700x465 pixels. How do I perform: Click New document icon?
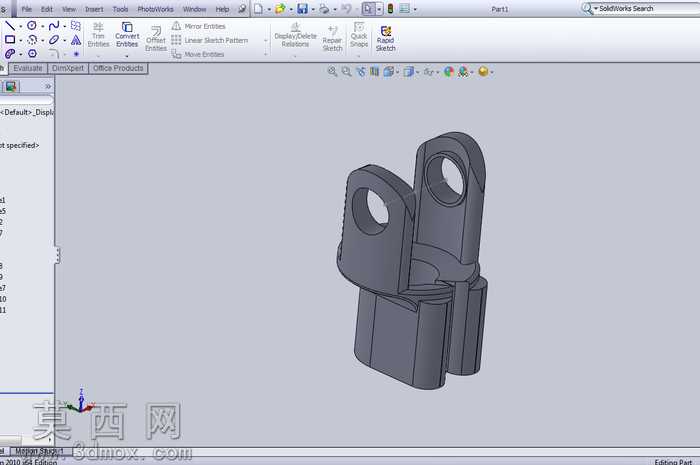point(258,8)
